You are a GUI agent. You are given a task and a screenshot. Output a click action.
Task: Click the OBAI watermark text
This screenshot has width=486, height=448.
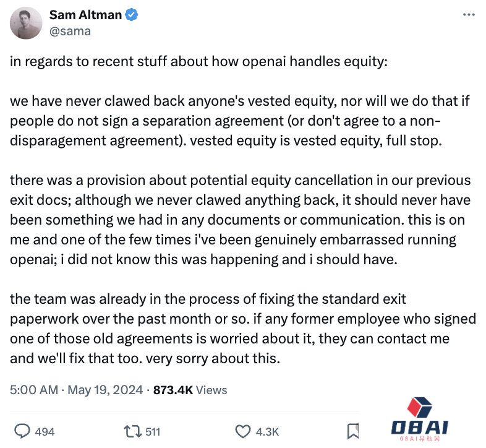(420, 428)
